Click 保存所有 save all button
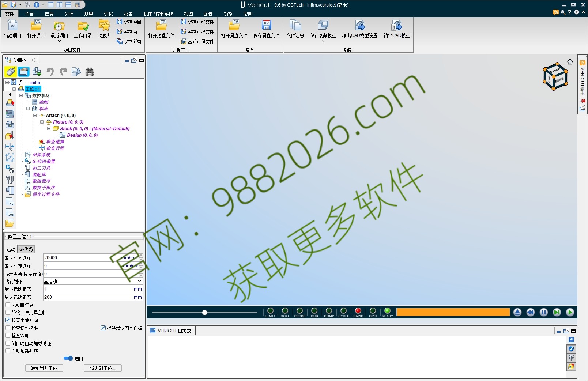The image size is (588, 381). (x=129, y=42)
